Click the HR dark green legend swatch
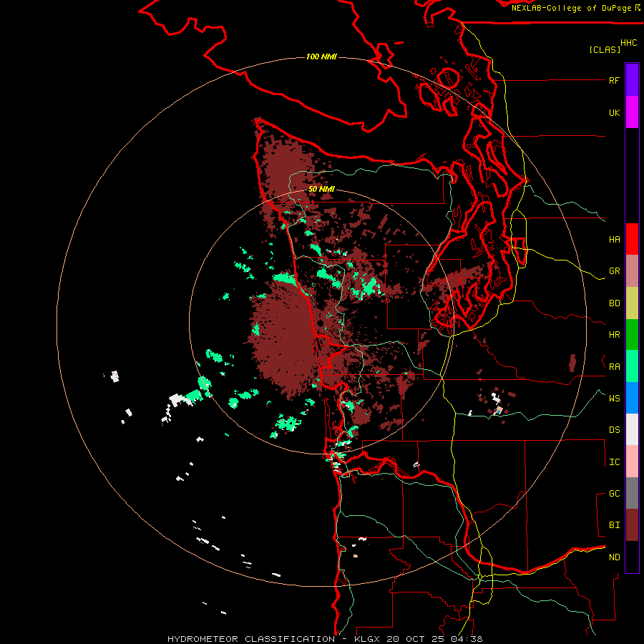The height and width of the screenshot is (644, 644). pos(632,335)
